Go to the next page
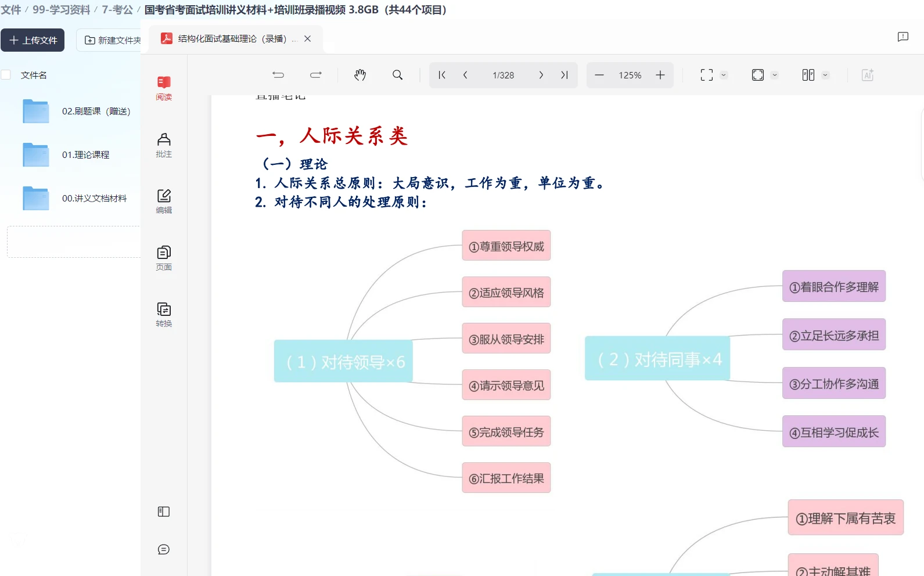The image size is (924, 576). tap(541, 75)
